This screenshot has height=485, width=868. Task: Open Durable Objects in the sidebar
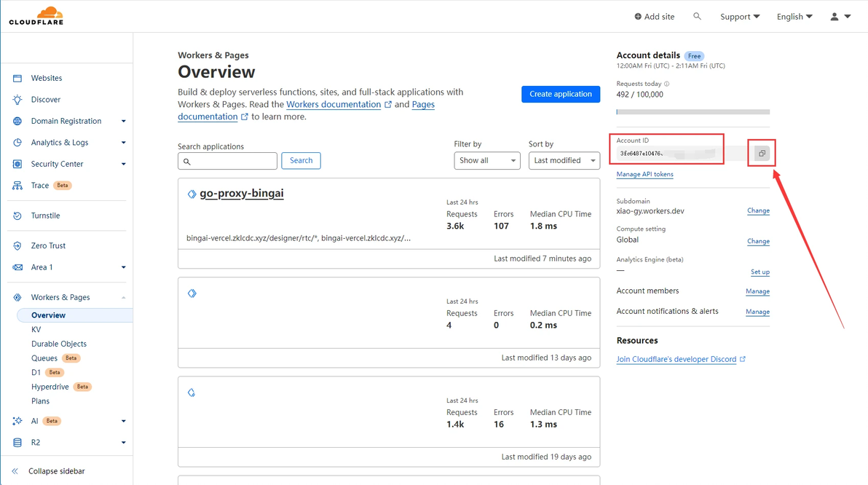pyautogui.click(x=59, y=344)
